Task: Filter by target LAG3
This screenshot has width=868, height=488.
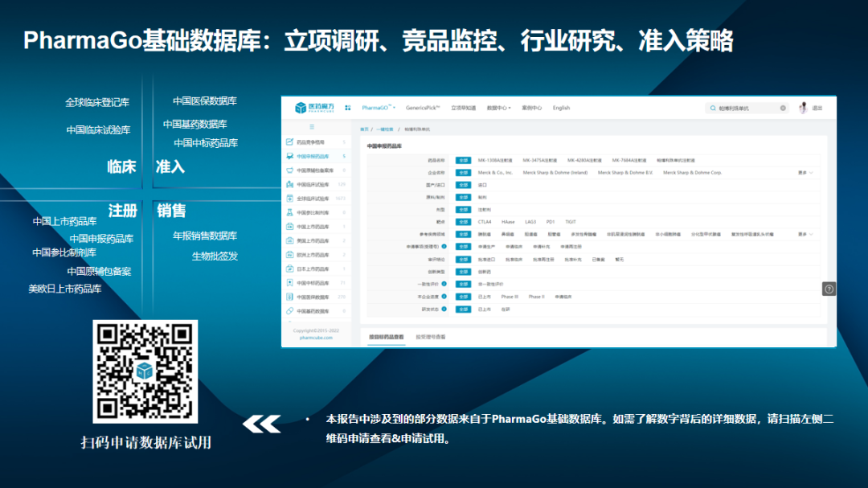Action: (530, 222)
